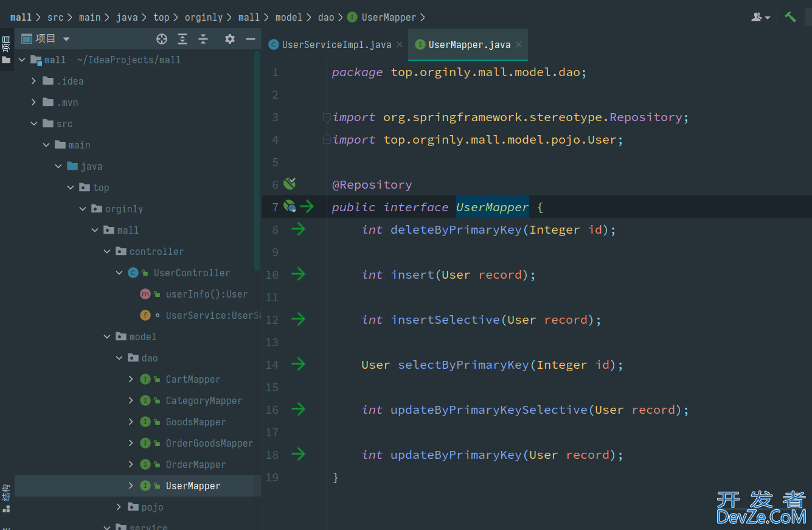This screenshot has width=812, height=530.
Task: Open the user account icon dropdown
Action: click(760, 17)
